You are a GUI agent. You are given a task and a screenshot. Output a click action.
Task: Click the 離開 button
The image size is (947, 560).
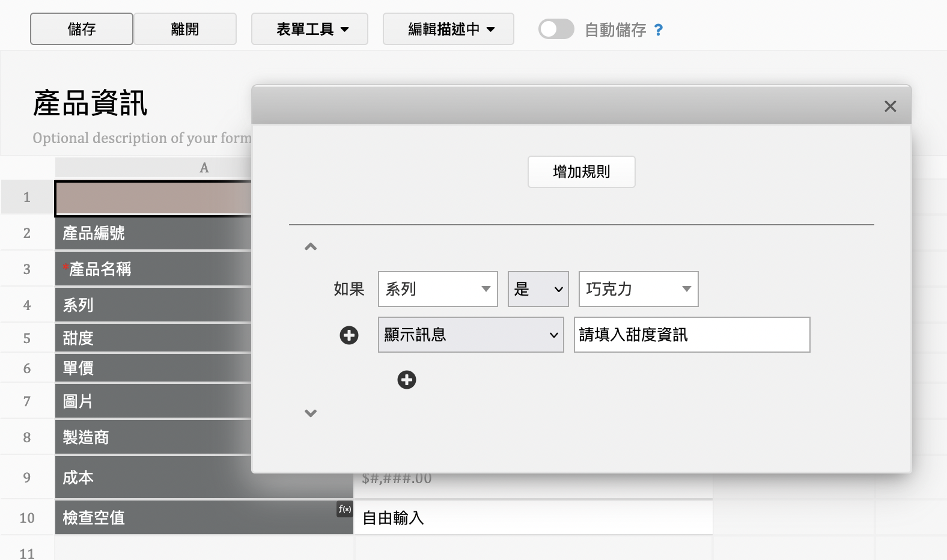point(185,29)
